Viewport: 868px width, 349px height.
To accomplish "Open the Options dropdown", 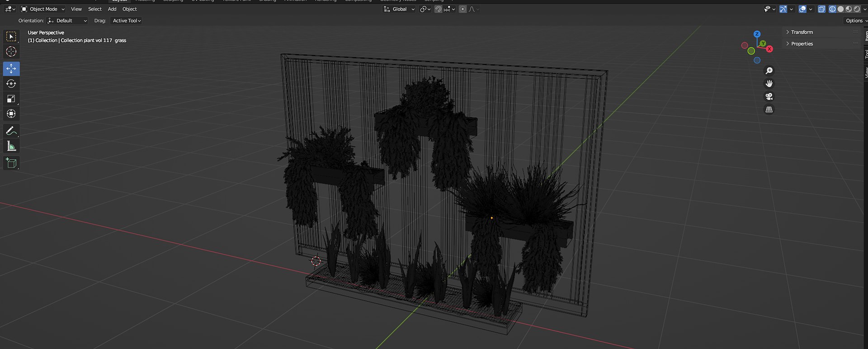I will point(856,21).
